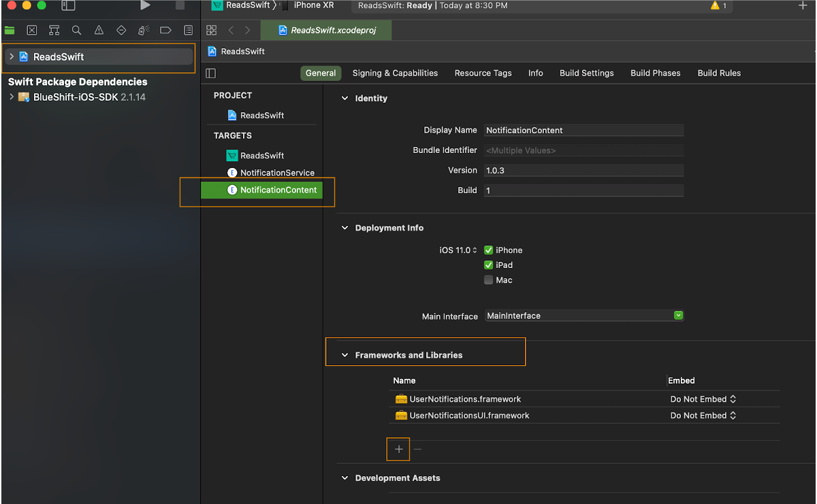Expand the ReadsSwift project in navigator
Image resolution: width=817 pixels, height=504 pixels.
click(x=12, y=56)
